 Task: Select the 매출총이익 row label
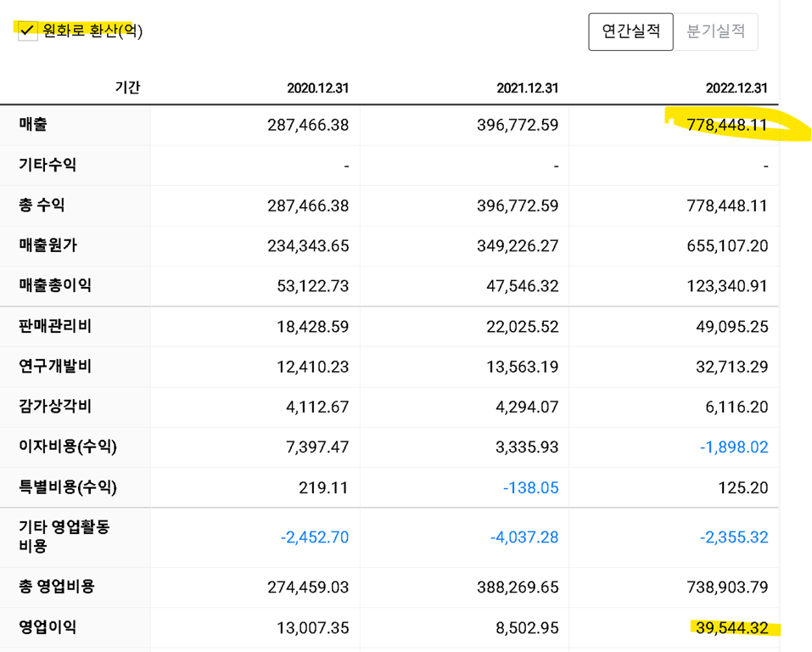pyautogui.click(x=55, y=285)
